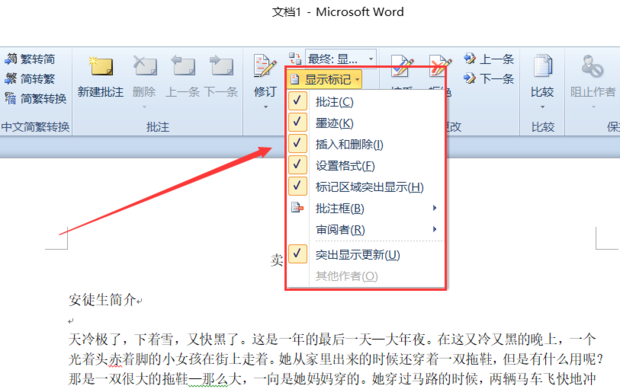Screen dimensions: 620x389
Task: Open the 最终: 显... display dropdown
Action: 371,59
